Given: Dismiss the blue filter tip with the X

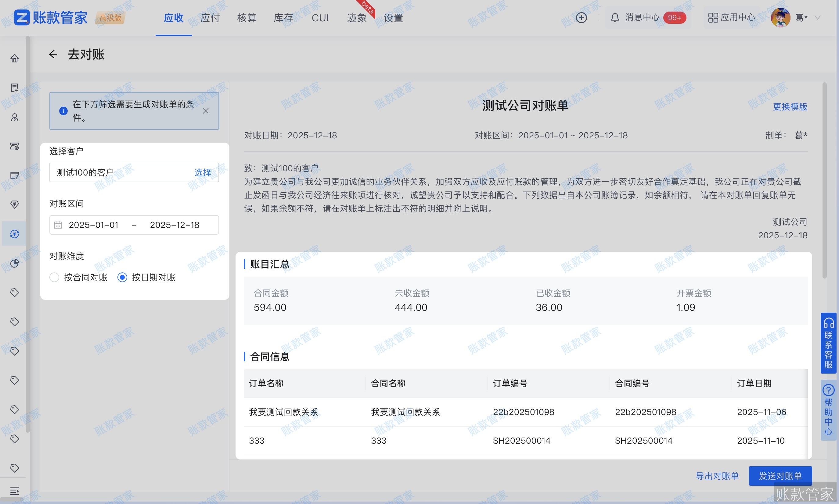Looking at the screenshot, I should [x=205, y=111].
